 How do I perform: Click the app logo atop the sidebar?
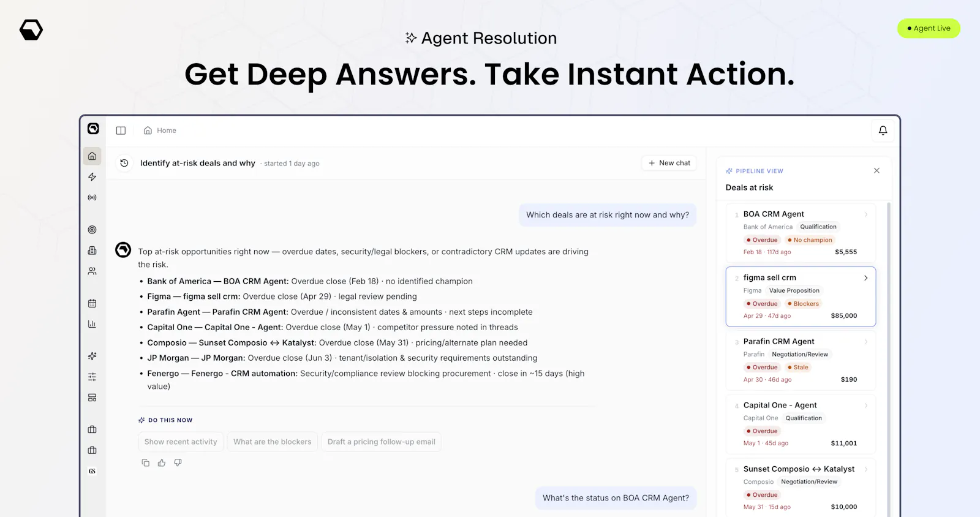point(93,129)
